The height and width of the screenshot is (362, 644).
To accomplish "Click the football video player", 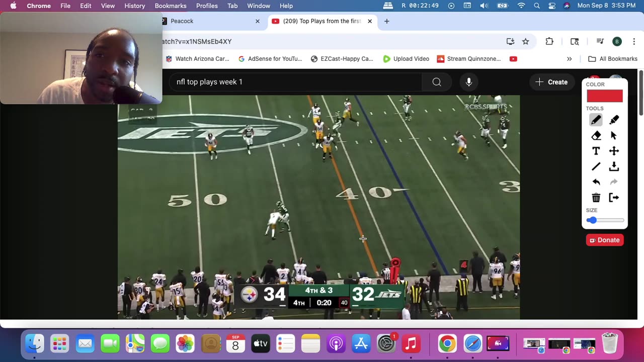I will pyautogui.click(x=318, y=207).
